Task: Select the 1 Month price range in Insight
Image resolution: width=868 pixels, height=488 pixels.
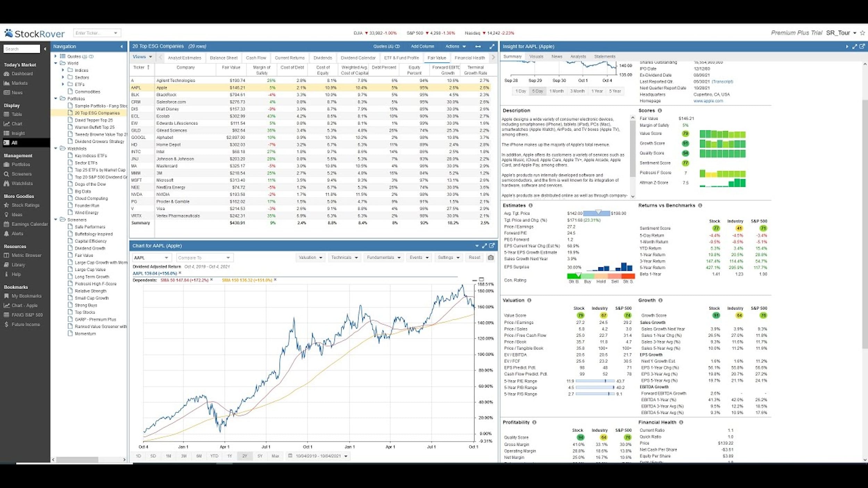Action: (x=557, y=91)
